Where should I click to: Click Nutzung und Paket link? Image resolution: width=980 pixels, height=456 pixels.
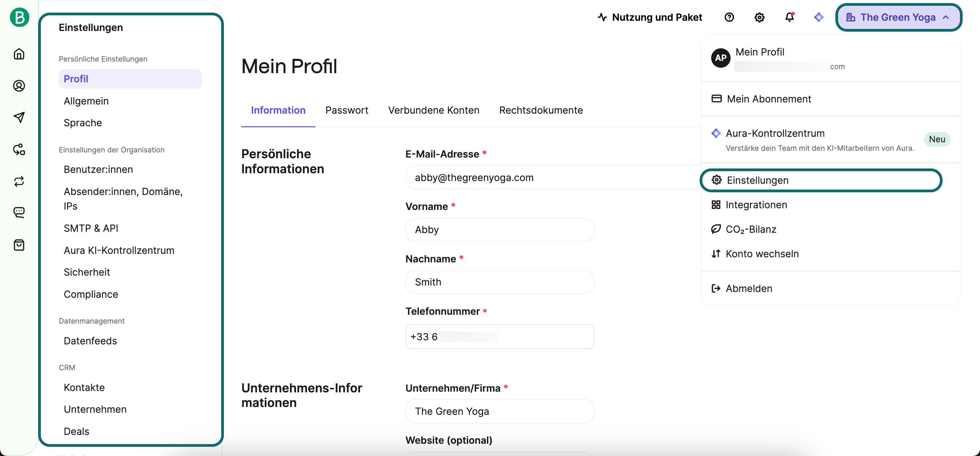(x=650, y=17)
